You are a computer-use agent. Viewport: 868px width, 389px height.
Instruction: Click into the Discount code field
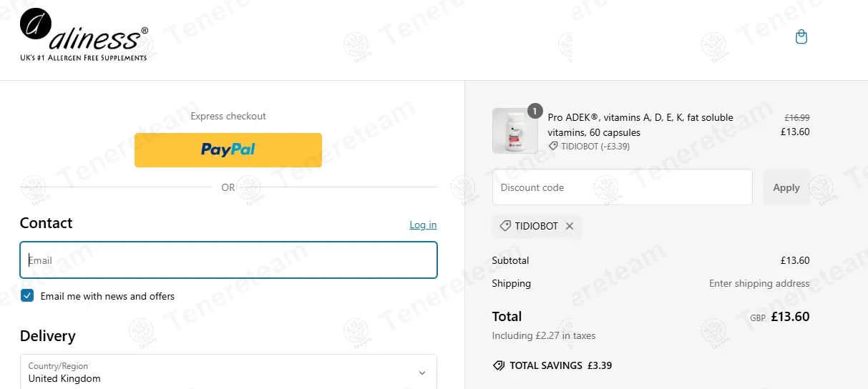(622, 187)
